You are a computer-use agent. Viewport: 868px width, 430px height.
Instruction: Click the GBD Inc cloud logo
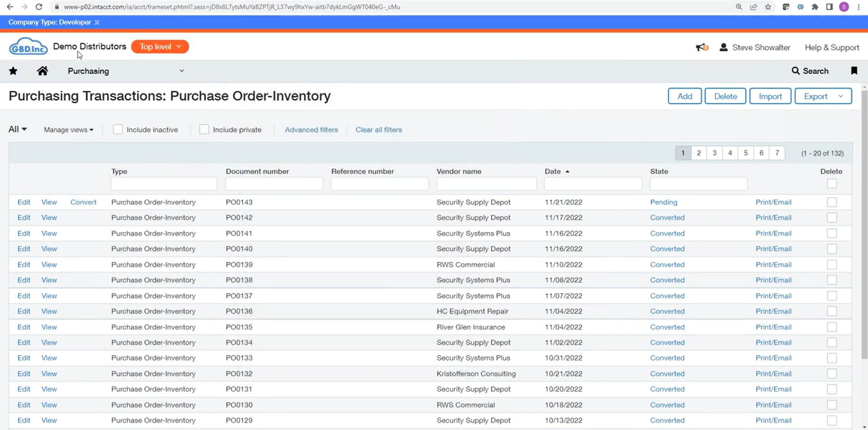click(x=28, y=47)
